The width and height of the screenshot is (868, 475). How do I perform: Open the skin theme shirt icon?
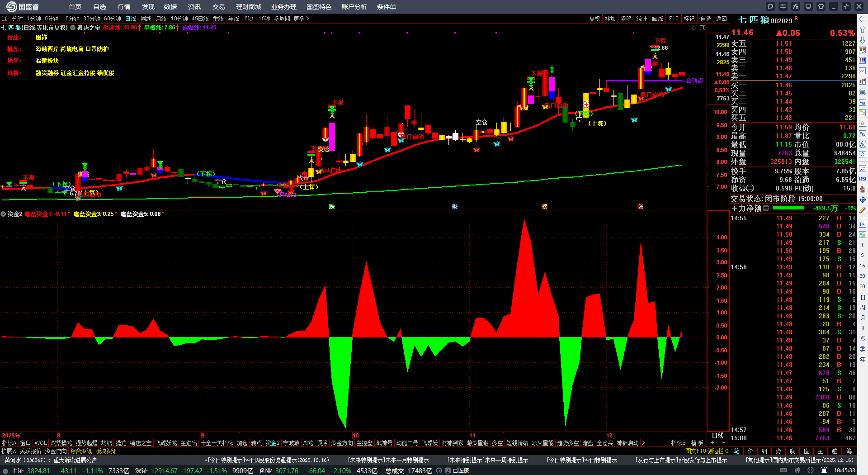pos(821,6)
